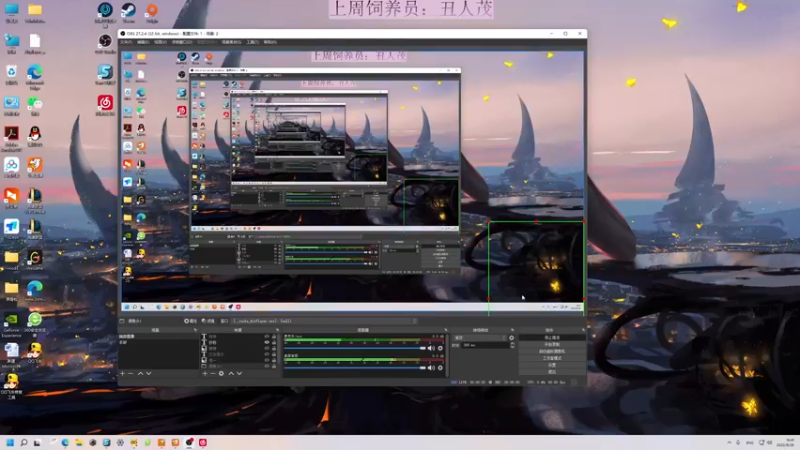800x450 pixels.
Task: Open the OBS Studio desktop shortcut
Action: tap(105, 43)
